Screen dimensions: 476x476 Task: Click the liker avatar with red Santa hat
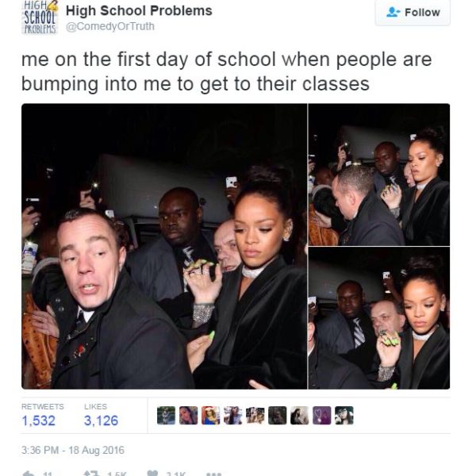pyautogui.click(x=211, y=415)
